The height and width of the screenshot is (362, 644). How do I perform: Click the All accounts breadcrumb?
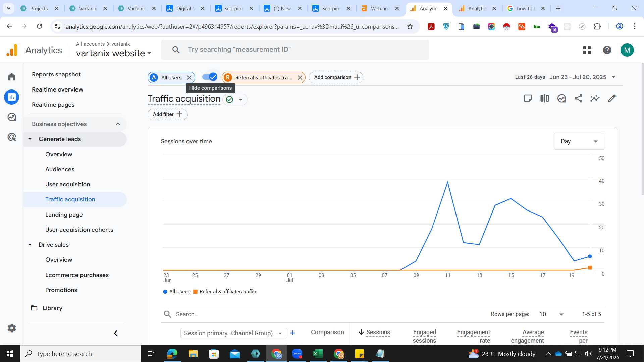coord(90,44)
